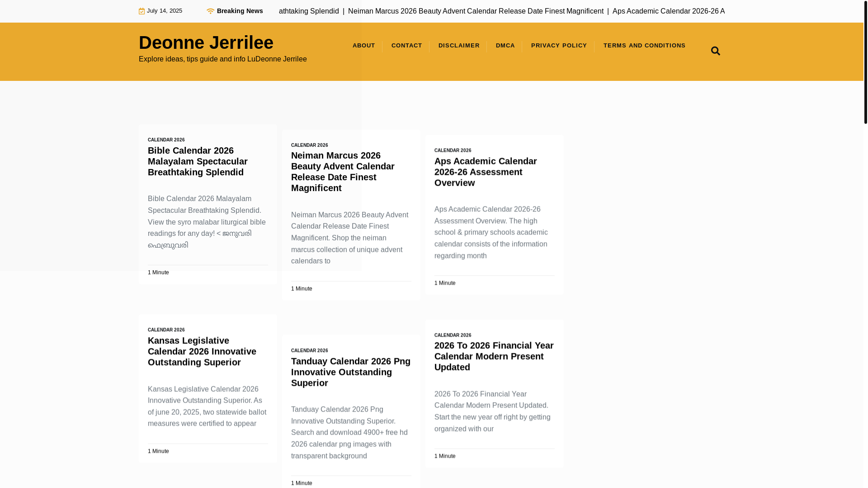
Task: Click CALENDAR 2026 tag above Kansas Legislative
Action: pyautogui.click(x=166, y=330)
